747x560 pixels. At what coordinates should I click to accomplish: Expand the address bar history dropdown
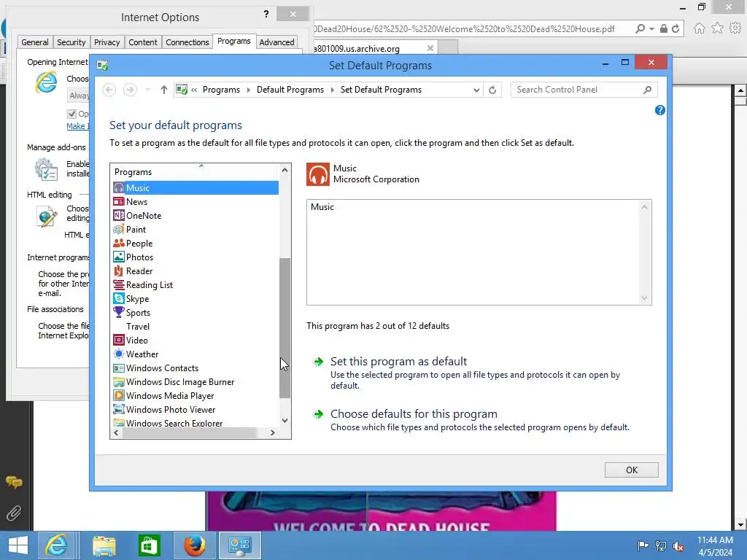click(x=476, y=90)
